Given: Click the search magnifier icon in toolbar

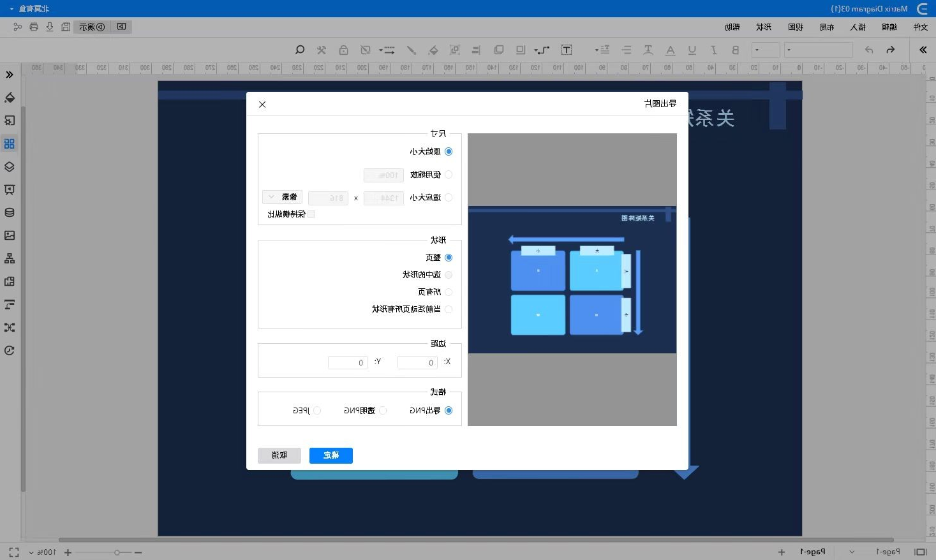Looking at the screenshot, I should tap(300, 50).
